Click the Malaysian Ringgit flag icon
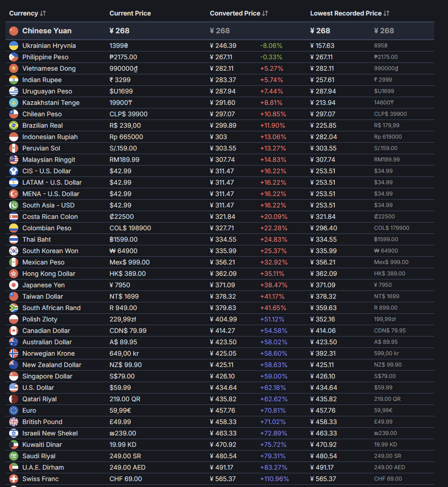 pos(14,160)
